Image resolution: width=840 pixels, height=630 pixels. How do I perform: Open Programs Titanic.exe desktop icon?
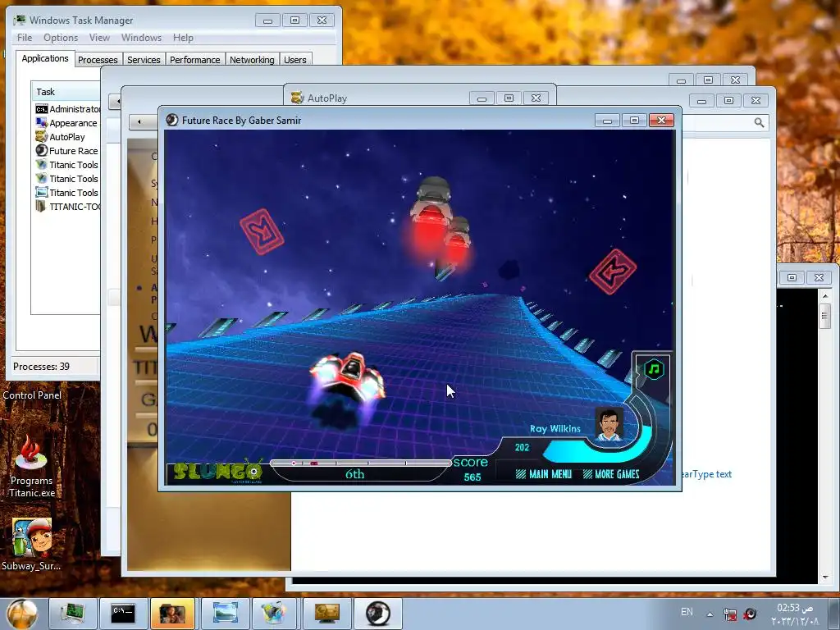(31, 466)
